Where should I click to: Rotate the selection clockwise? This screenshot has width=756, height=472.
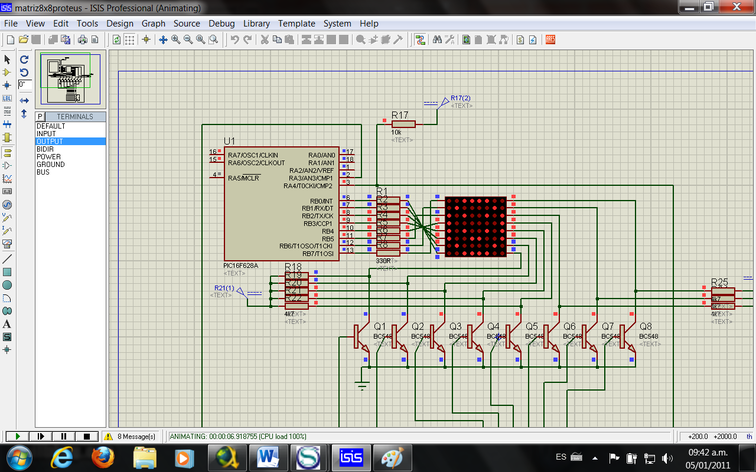coord(24,59)
